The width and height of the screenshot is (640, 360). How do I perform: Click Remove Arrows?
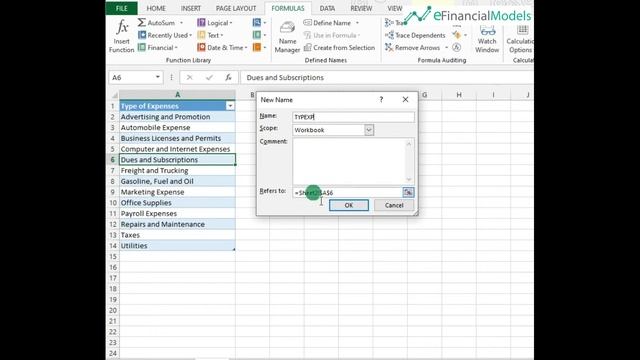[x=412, y=47]
